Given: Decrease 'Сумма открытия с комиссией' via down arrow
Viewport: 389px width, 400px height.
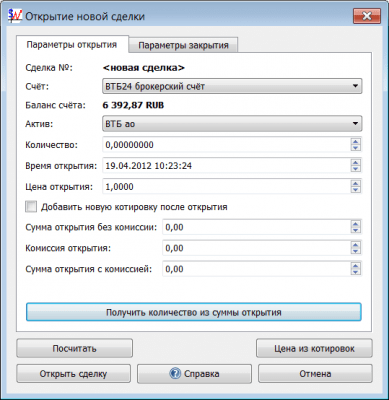Looking at the screenshot, I should pos(356,272).
